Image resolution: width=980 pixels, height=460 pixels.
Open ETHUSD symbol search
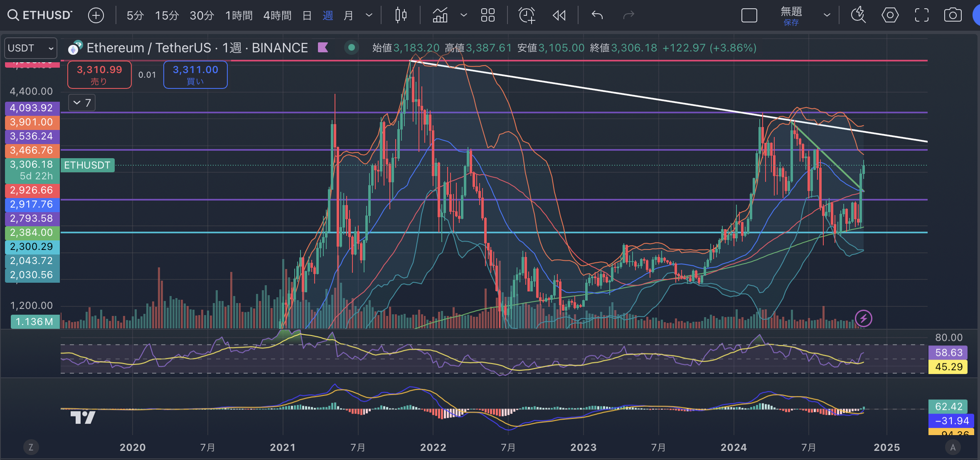tap(40, 15)
